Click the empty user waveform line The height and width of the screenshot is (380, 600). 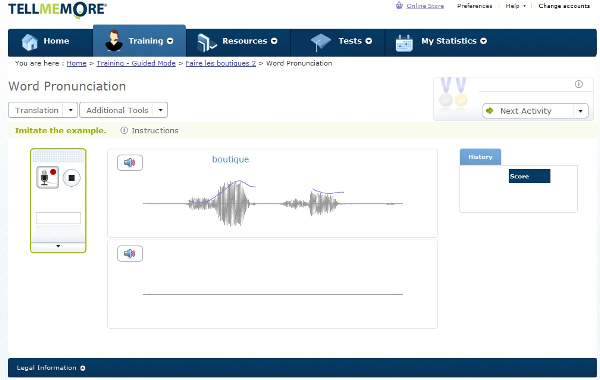273,294
